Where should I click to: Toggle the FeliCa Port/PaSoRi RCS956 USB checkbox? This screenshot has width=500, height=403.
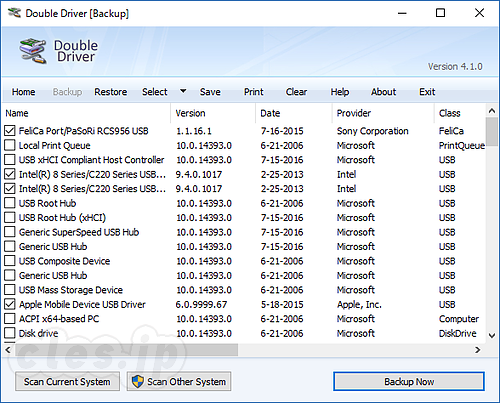pos(10,131)
